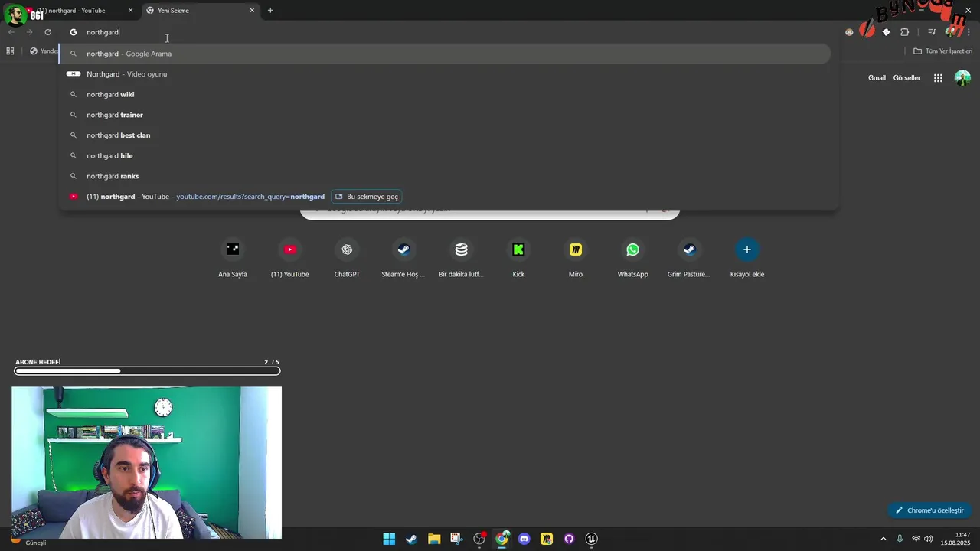
Task: Reload the page with the refresh icon
Action: (x=47, y=32)
